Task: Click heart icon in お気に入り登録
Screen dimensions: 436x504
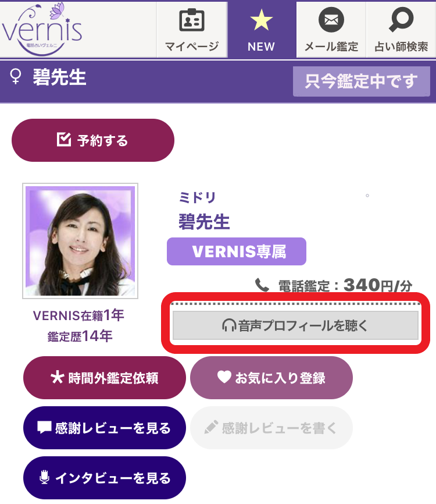Action: click(x=224, y=377)
